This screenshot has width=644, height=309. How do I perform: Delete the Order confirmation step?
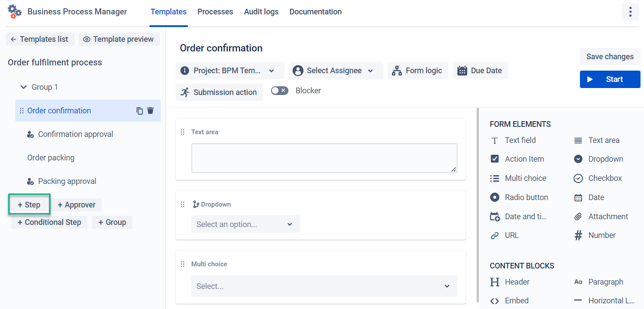[150, 111]
